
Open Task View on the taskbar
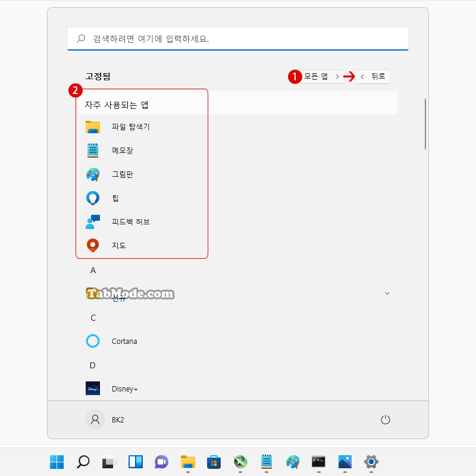click(x=109, y=462)
